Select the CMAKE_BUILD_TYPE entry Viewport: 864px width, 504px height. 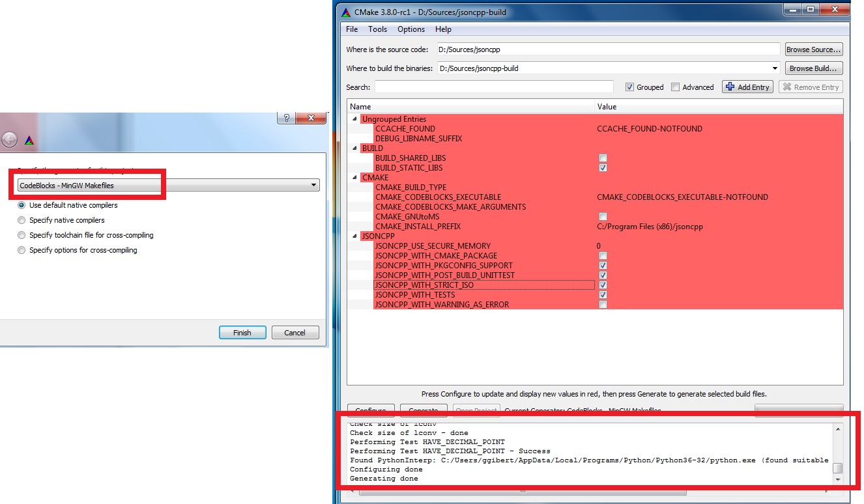click(410, 188)
